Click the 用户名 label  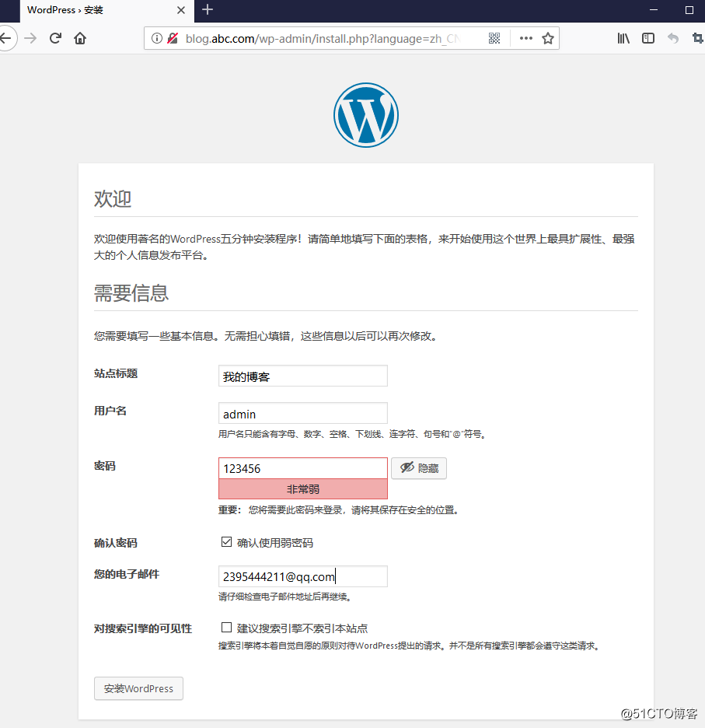(x=110, y=411)
